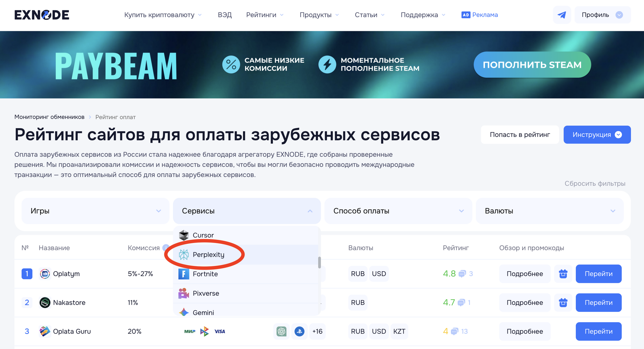
Task: Click the gift promo icon for Oplatym
Action: (563, 274)
